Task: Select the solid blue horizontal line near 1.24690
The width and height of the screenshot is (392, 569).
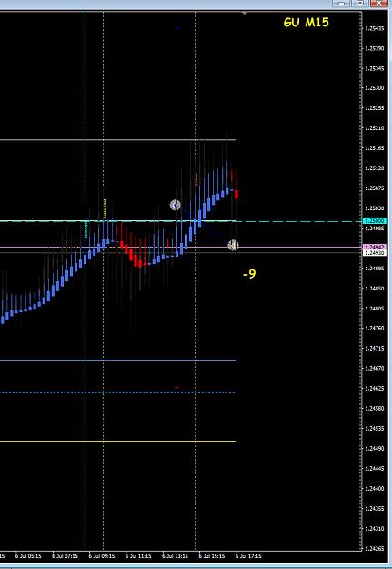Action: click(118, 360)
